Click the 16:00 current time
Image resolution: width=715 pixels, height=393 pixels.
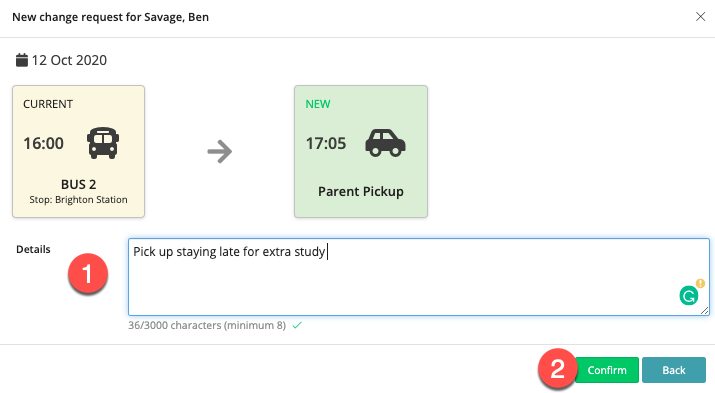[x=44, y=143]
